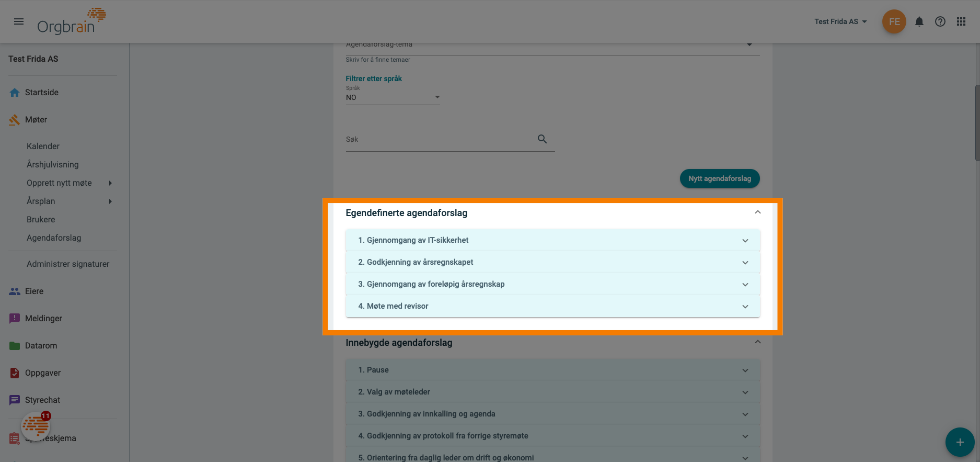Open Styrechat in sidebar

click(42, 400)
